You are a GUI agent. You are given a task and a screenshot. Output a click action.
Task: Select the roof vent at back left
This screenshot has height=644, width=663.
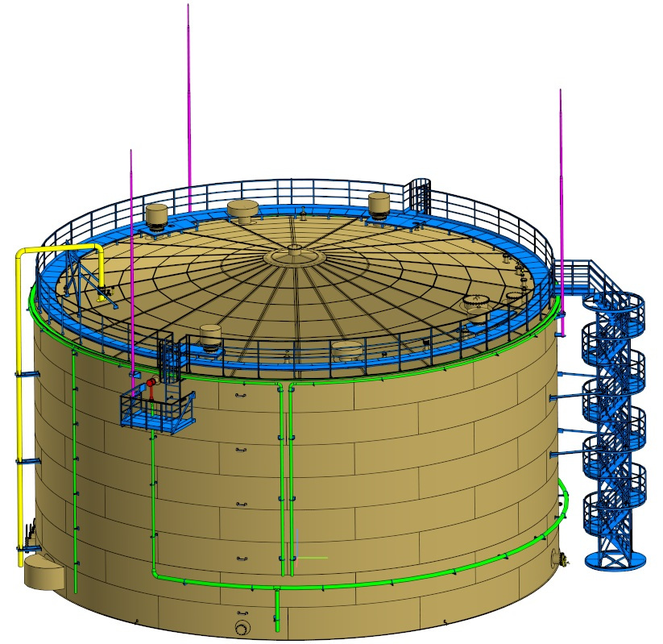(x=156, y=215)
